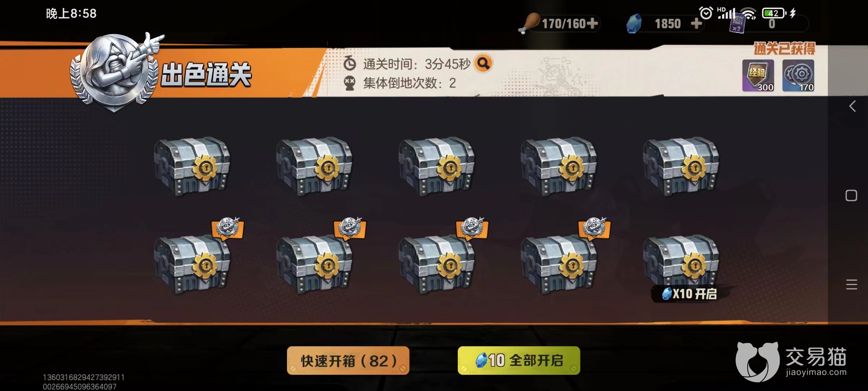Click the 10 全部开启 button
Screen dimensions: 868x391
519,361
